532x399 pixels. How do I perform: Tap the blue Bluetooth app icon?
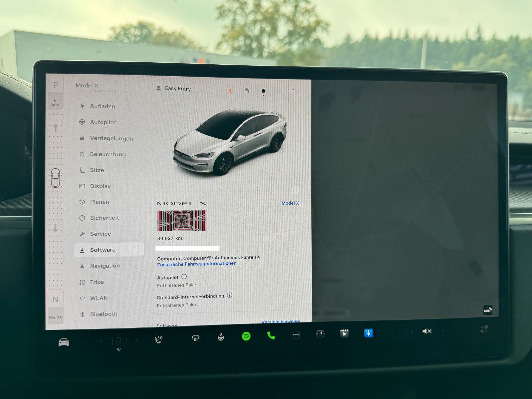click(x=368, y=333)
